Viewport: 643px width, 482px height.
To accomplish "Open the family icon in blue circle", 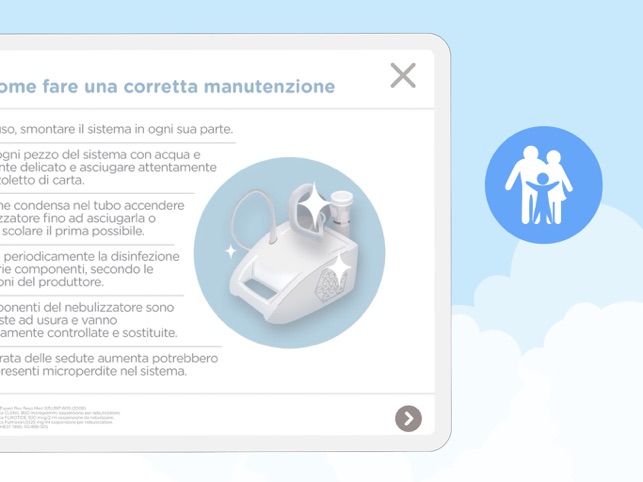I will [x=543, y=185].
